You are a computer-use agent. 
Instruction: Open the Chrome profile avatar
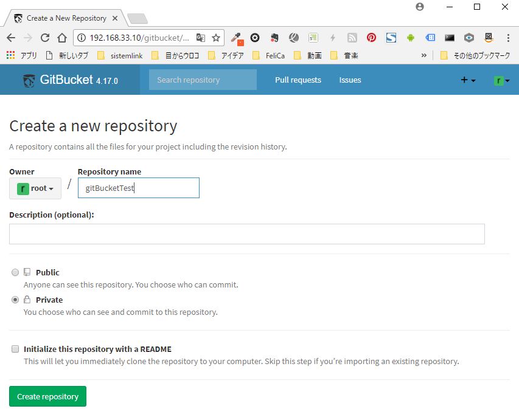(420, 7)
